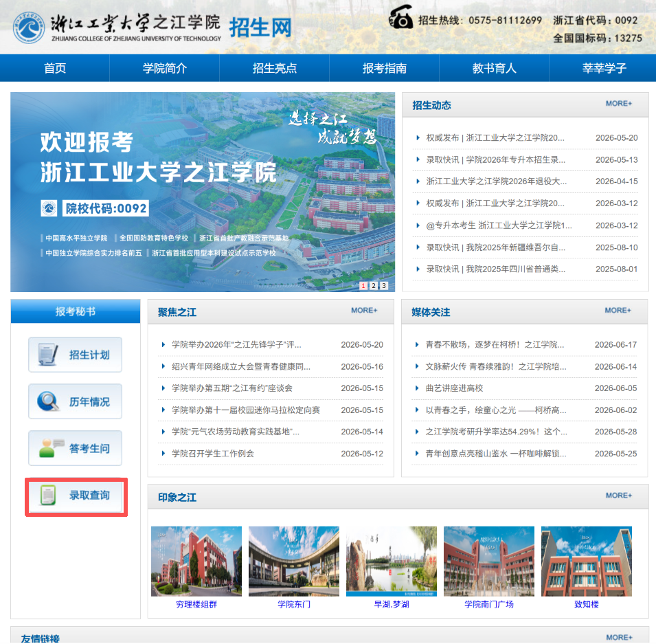Click the 聚焦之江 section heading
The image size is (656, 644).
click(x=177, y=312)
